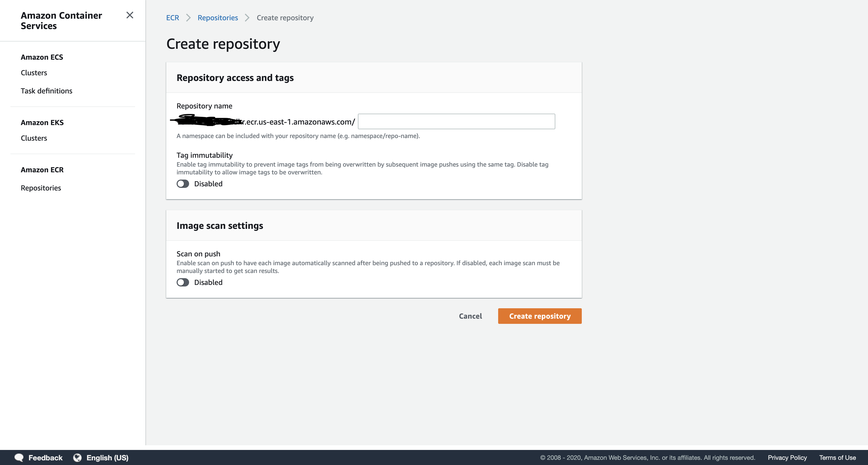
Task: Enable the Scan on push toggle
Action: coord(183,283)
